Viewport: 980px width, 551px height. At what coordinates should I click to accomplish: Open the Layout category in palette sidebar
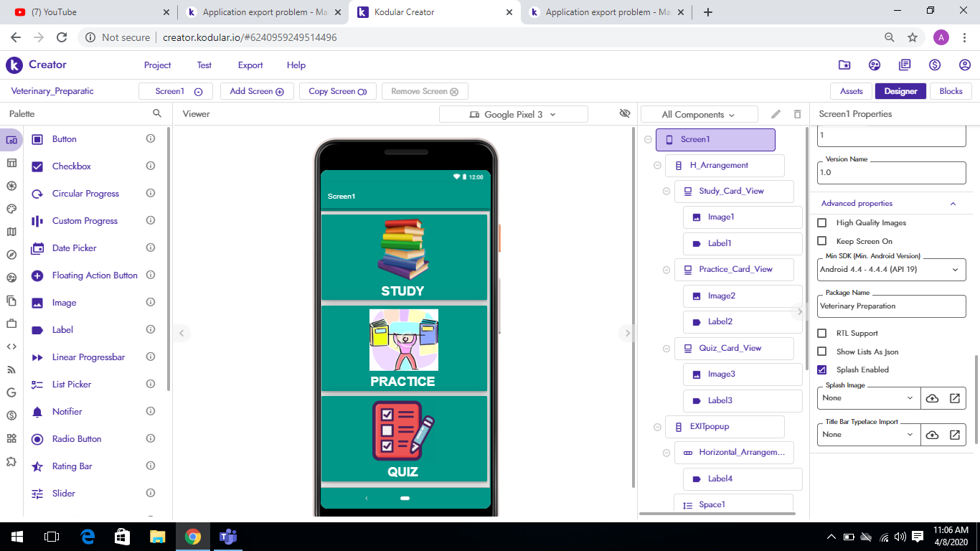click(11, 163)
